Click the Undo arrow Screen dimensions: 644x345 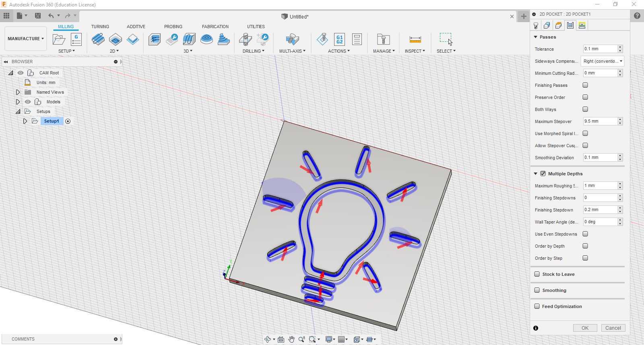(51, 16)
